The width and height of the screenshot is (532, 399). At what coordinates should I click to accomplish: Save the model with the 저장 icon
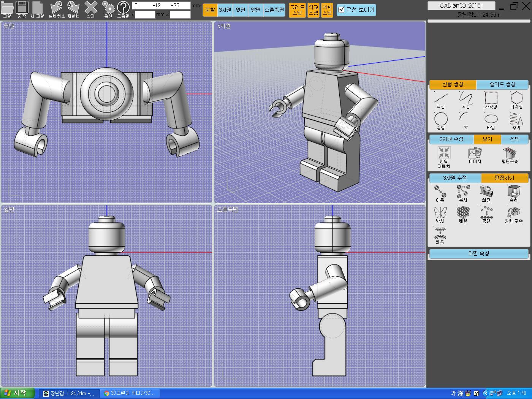tap(22, 9)
